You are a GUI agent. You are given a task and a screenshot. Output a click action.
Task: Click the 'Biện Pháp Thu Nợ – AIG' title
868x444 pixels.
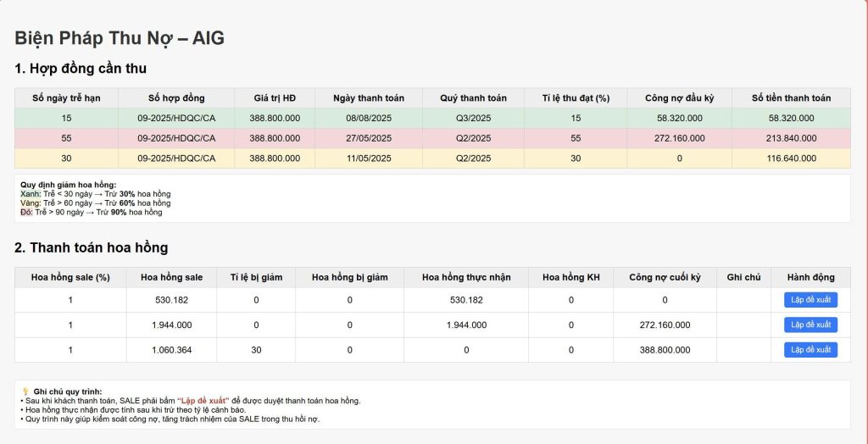[120, 38]
